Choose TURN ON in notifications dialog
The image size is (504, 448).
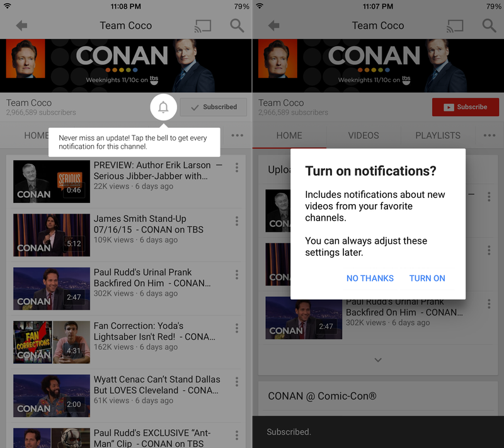coord(427,279)
